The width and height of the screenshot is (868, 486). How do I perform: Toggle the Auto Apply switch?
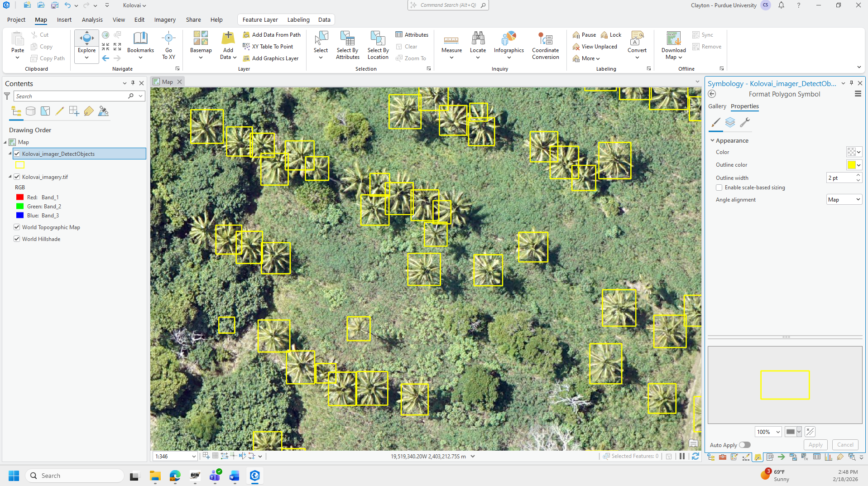744,445
